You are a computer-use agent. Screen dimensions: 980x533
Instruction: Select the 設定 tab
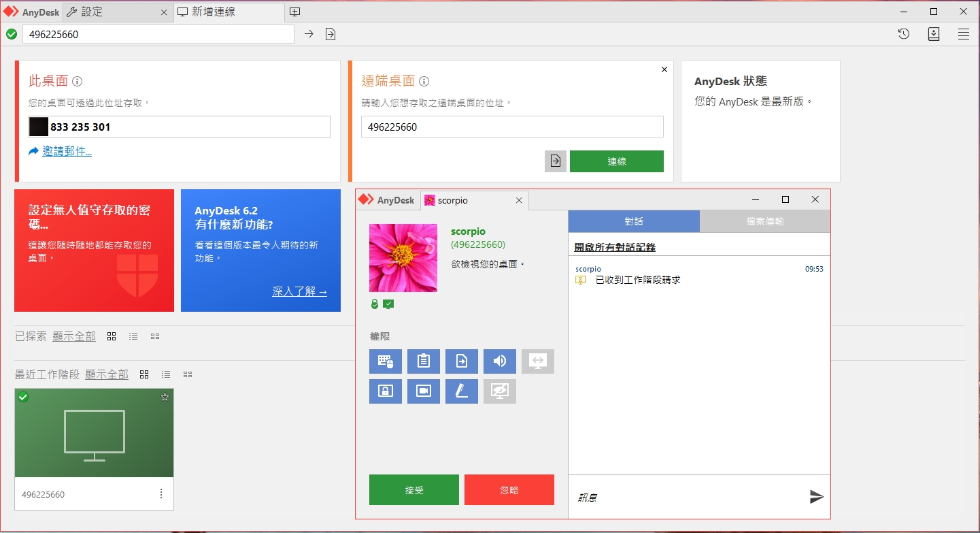click(93, 12)
